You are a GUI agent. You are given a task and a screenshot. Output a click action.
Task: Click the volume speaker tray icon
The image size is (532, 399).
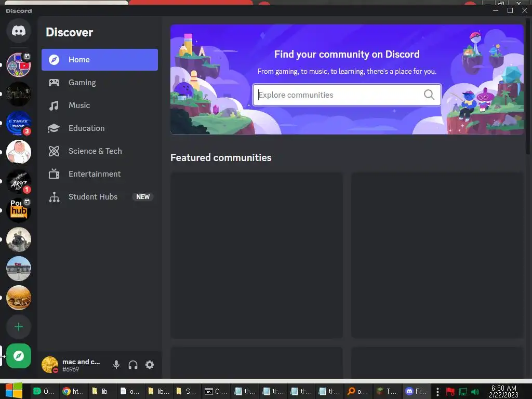(475, 392)
